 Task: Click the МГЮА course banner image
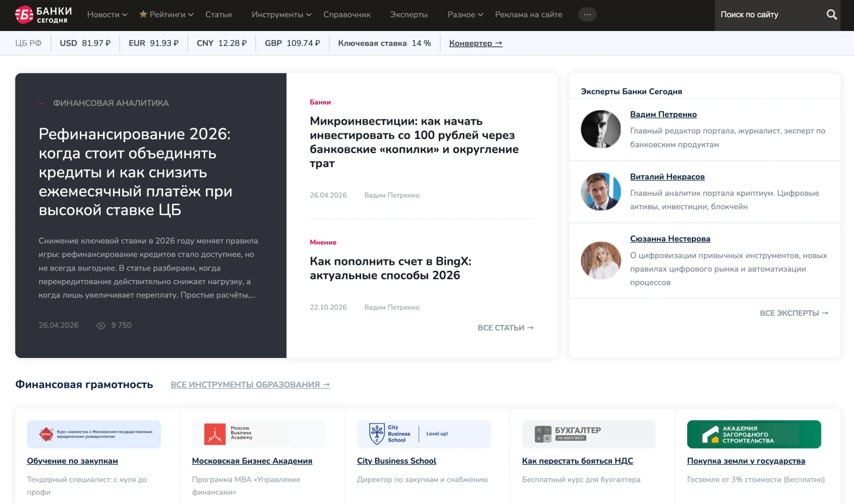coord(94,434)
